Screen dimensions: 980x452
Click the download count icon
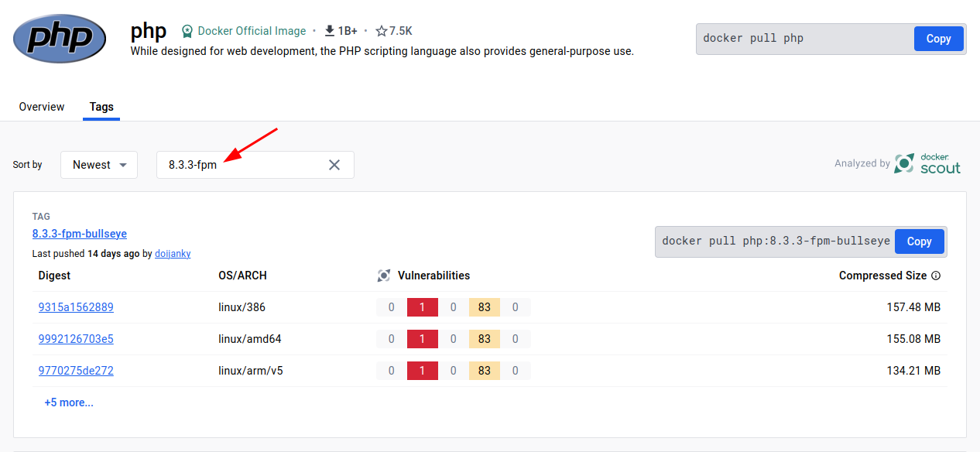pyautogui.click(x=330, y=31)
